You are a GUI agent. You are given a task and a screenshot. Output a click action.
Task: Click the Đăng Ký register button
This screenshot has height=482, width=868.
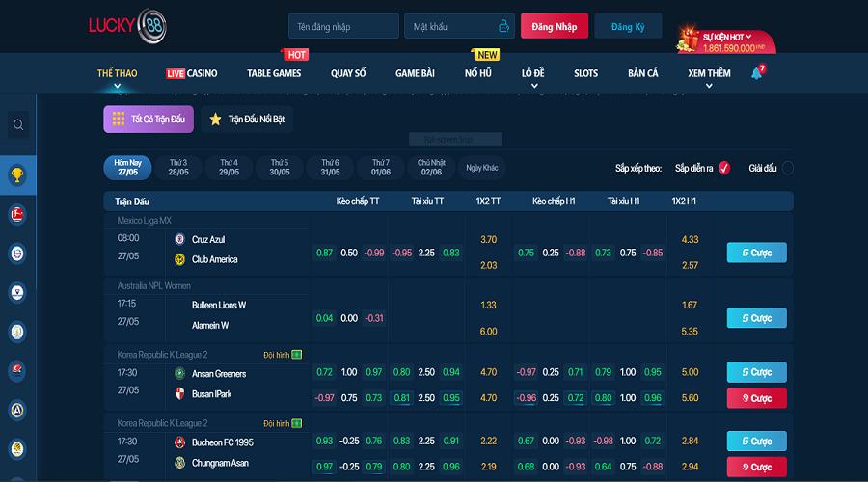tap(628, 26)
